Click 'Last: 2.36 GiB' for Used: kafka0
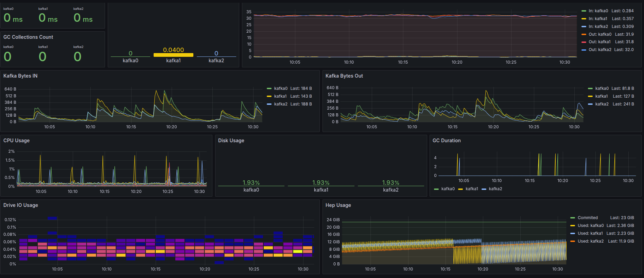This screenshot has height=278, width=644. [x=620, y=226]
